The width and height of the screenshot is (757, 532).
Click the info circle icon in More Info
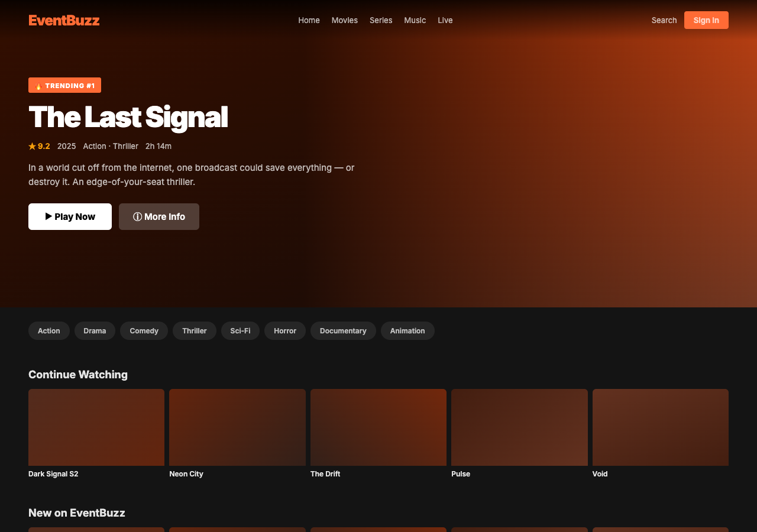(x=138, y=216)
